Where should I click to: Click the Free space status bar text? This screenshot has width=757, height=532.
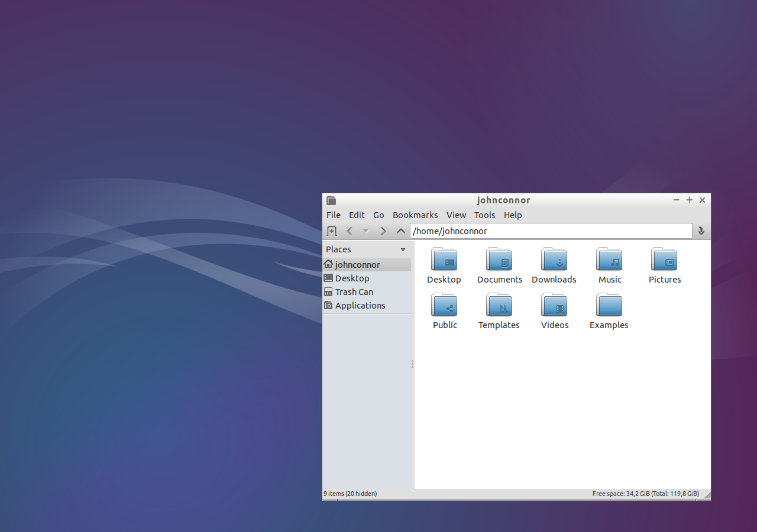646,494
